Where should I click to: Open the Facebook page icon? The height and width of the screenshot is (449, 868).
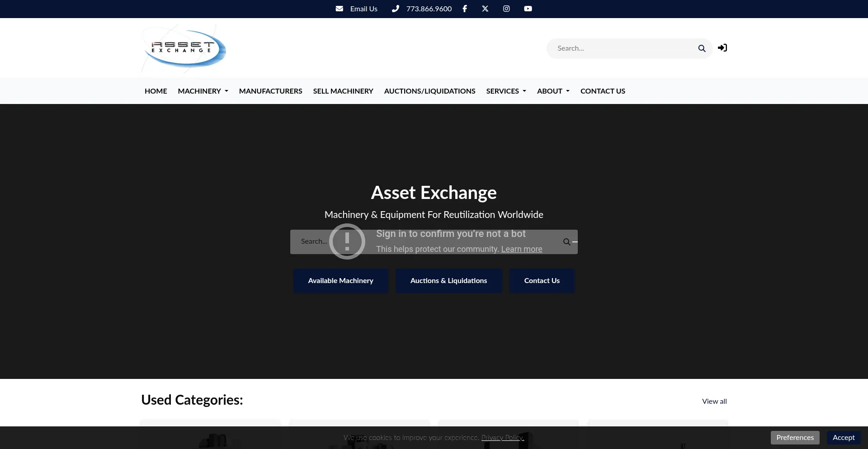pos(464,9)
